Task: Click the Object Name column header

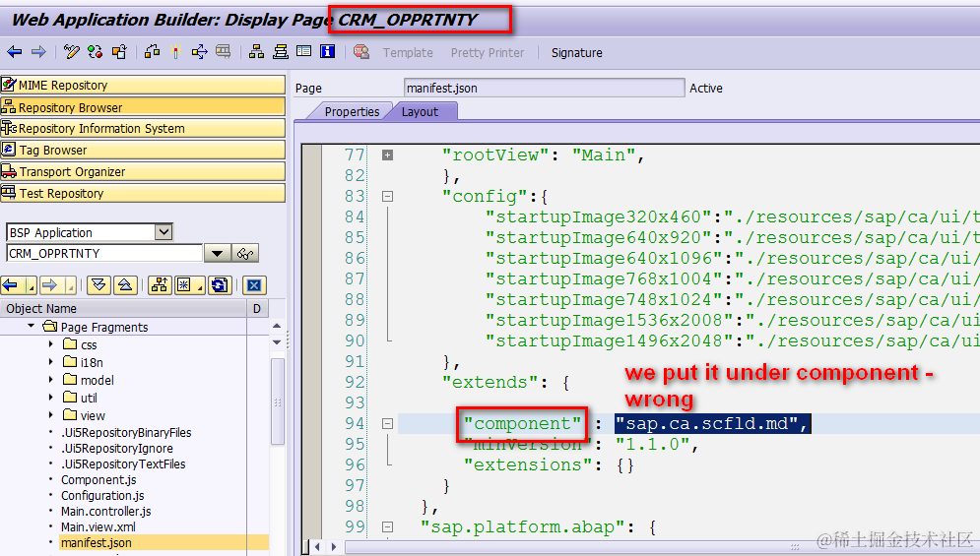Action: tap(124, 308)
